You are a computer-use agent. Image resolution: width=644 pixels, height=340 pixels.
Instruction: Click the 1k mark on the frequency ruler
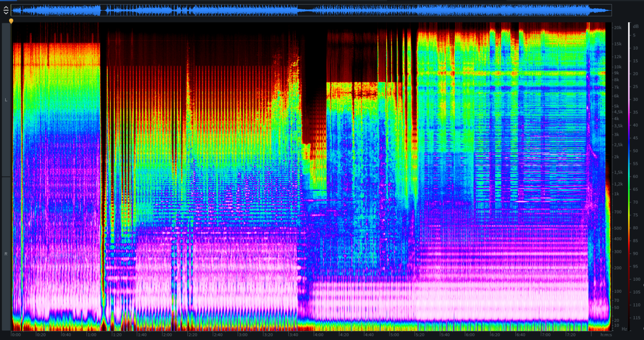pos(617,194)
